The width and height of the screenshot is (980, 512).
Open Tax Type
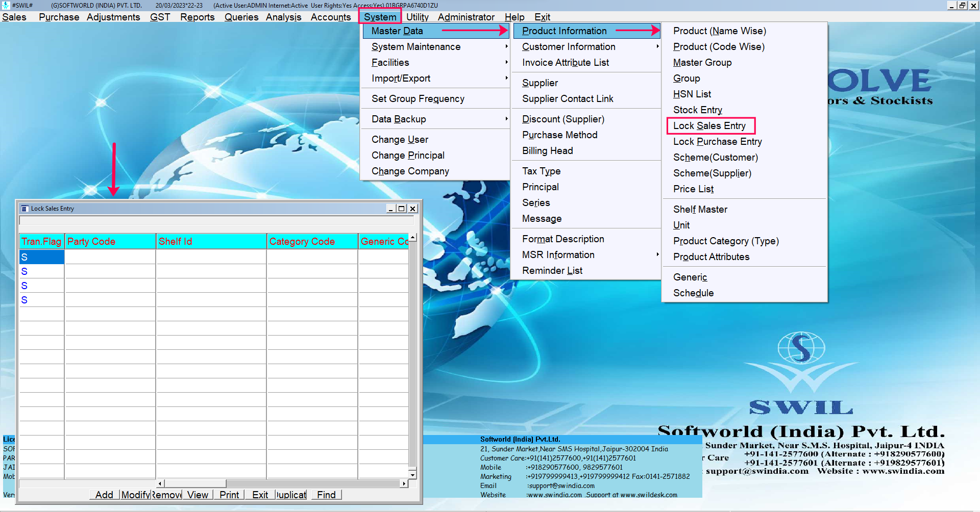[586, 171]
